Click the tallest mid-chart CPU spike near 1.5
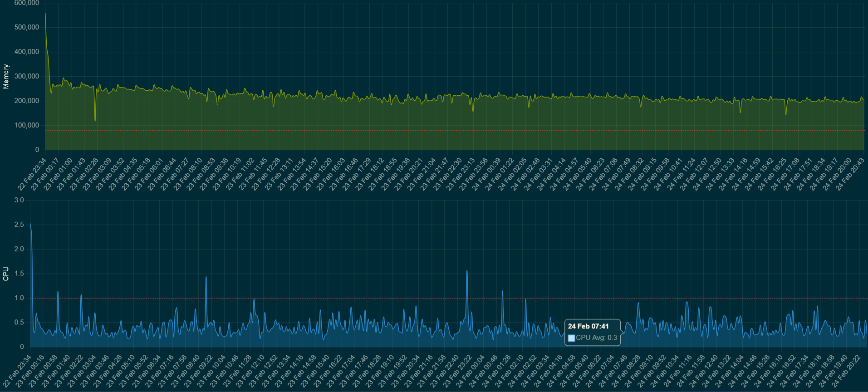The height and width of the screenshot is (392, 868). pos(467,271)
